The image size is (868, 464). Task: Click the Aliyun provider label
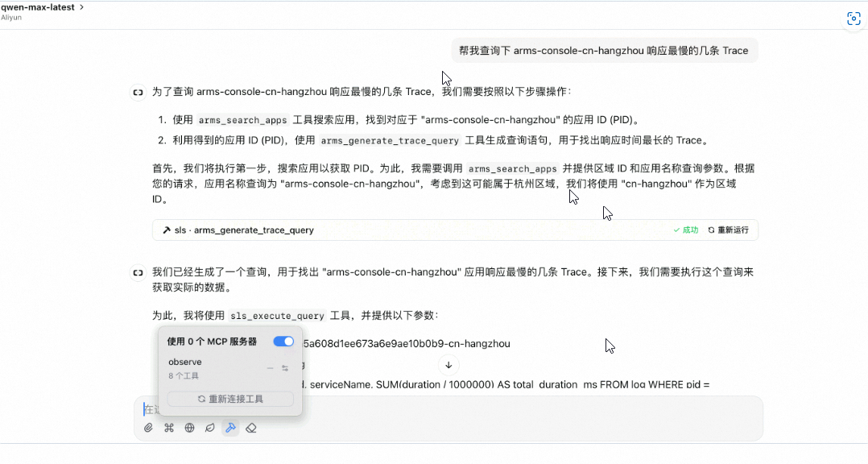click(x=11, y=17)
